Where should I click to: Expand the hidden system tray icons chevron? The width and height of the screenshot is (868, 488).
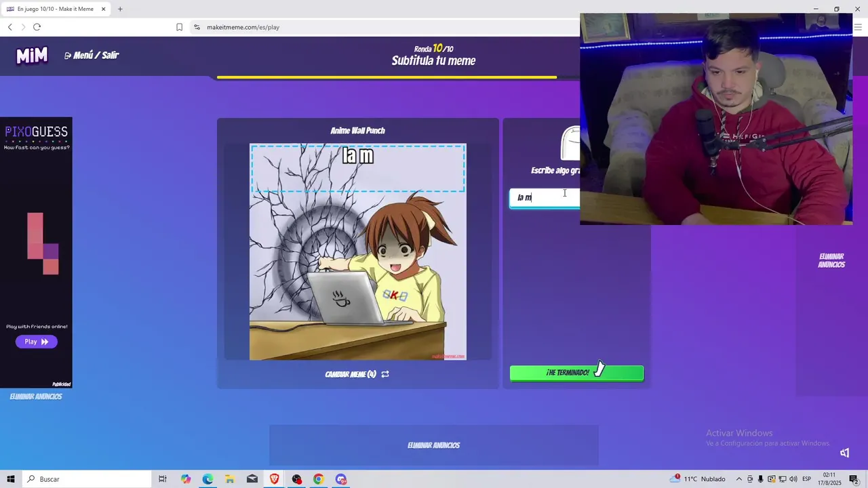[x=739, y=479]
